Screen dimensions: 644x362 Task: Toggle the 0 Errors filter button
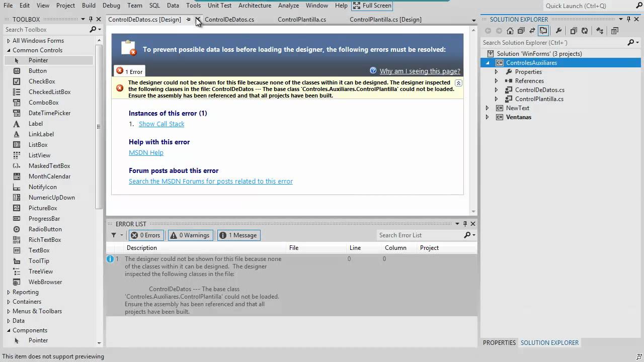(145, 235)
